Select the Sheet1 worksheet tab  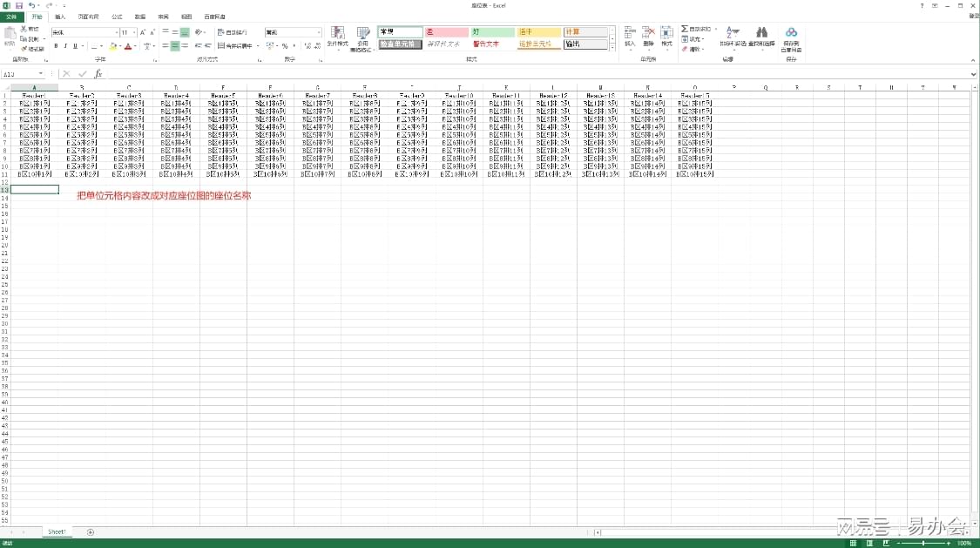click(x=57, y=531)
